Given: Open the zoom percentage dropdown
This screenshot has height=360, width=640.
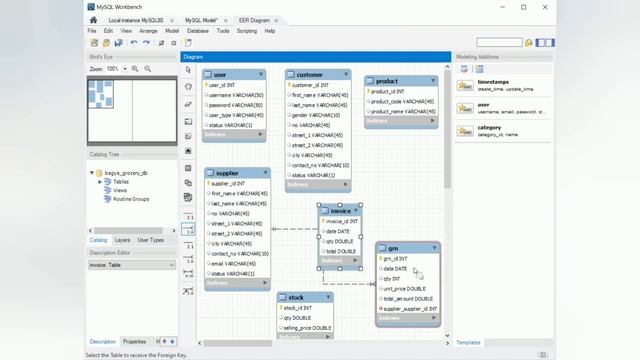Looking at the screenshot, I should click(x=125, y=69).
